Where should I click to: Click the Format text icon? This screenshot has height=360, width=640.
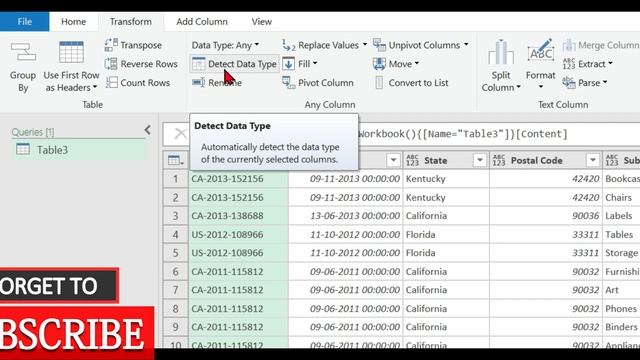click(540, 51)
